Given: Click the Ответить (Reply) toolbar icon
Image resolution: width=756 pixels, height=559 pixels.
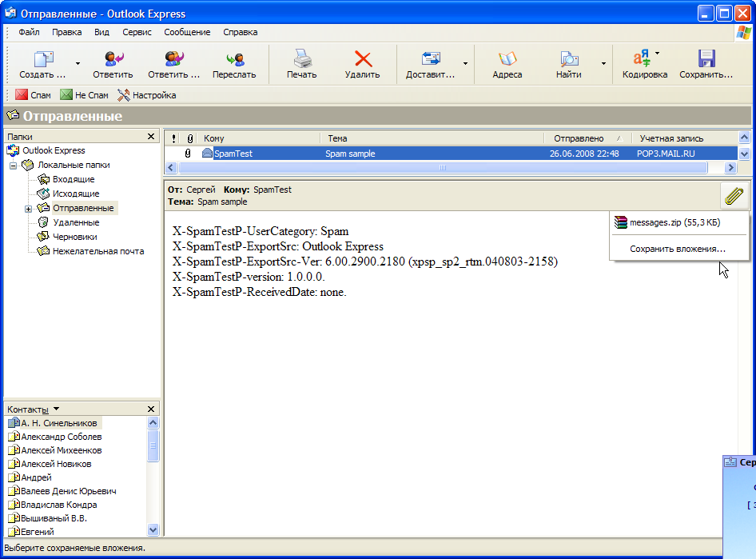Looking at the screenshot, I should 113,59.
